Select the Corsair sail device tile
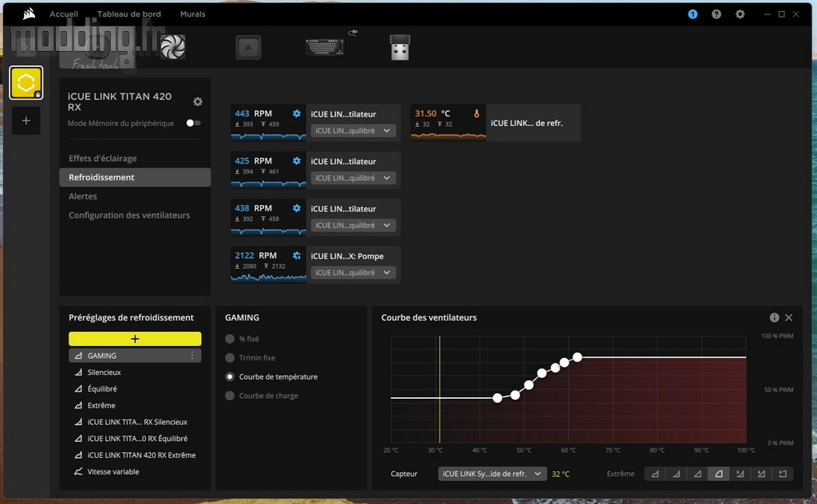The width and height of the screenshot is (817, 504). coord(248,47)
